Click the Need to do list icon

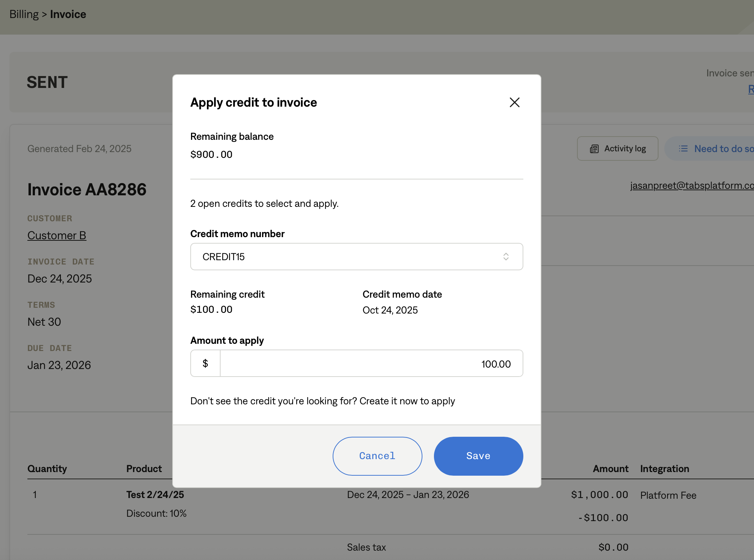click(x=683, y=148)
